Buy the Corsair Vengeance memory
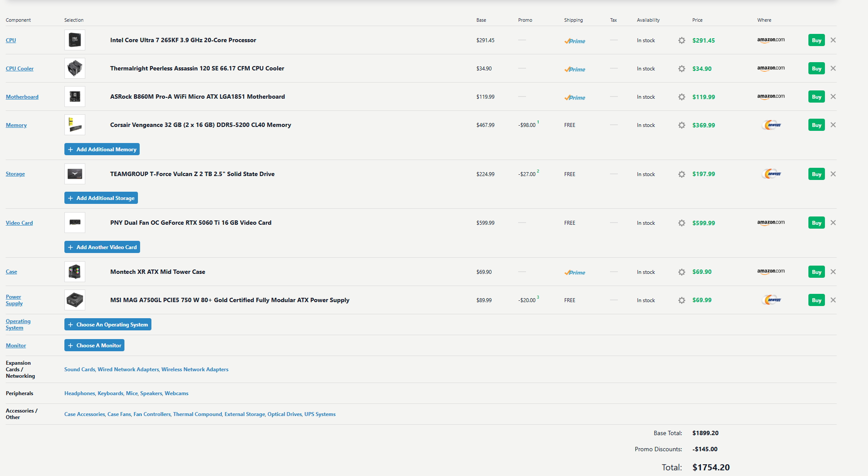Image resolution: width=868 pixels, height=476 pixels. [817, 125]
